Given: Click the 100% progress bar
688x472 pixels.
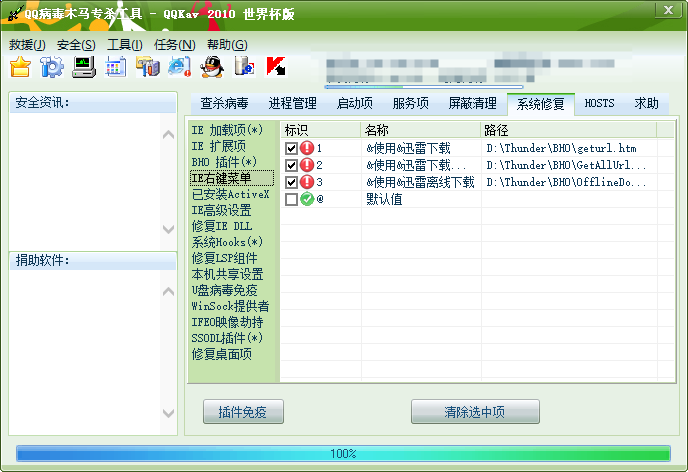Looking at the screenshot, I should 343,453.
